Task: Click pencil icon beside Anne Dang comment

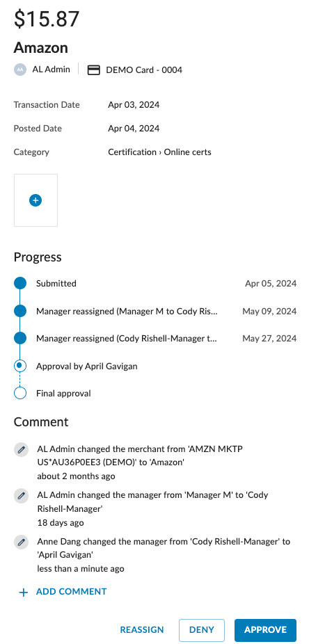Action: 21,542
